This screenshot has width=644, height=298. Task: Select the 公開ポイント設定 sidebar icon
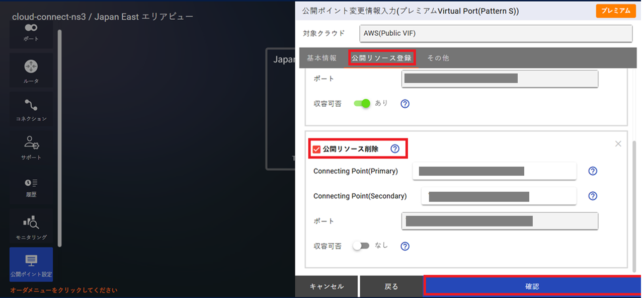[x=31, y=263]
